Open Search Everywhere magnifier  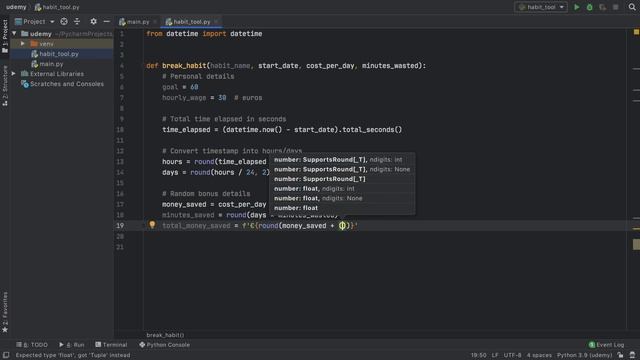[632, 7]
